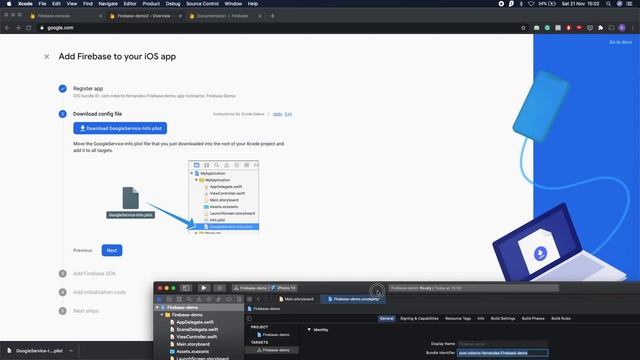Switch to Build Phases tab
The height and width of the screenshot is (360, 640).
(x=533, y=318)
